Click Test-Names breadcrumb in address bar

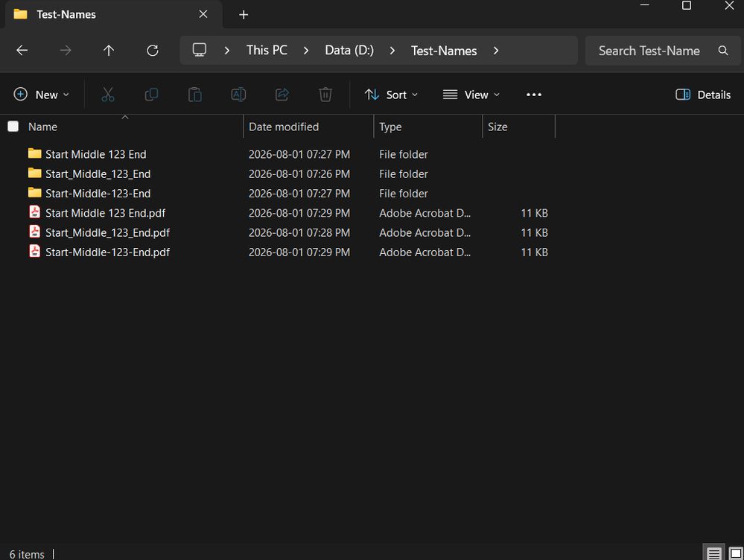point(444,51)
